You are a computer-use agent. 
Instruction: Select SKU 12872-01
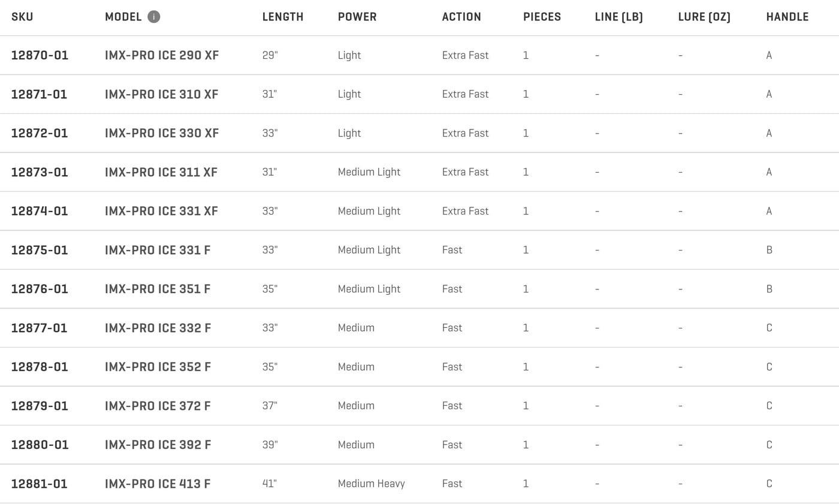(40, 133)
